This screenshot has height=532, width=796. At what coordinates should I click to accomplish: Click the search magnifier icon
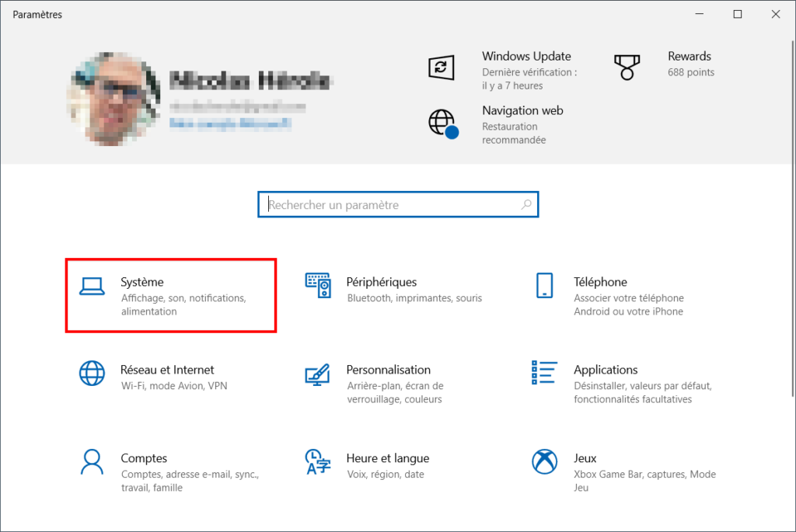(x=526, y=204)
